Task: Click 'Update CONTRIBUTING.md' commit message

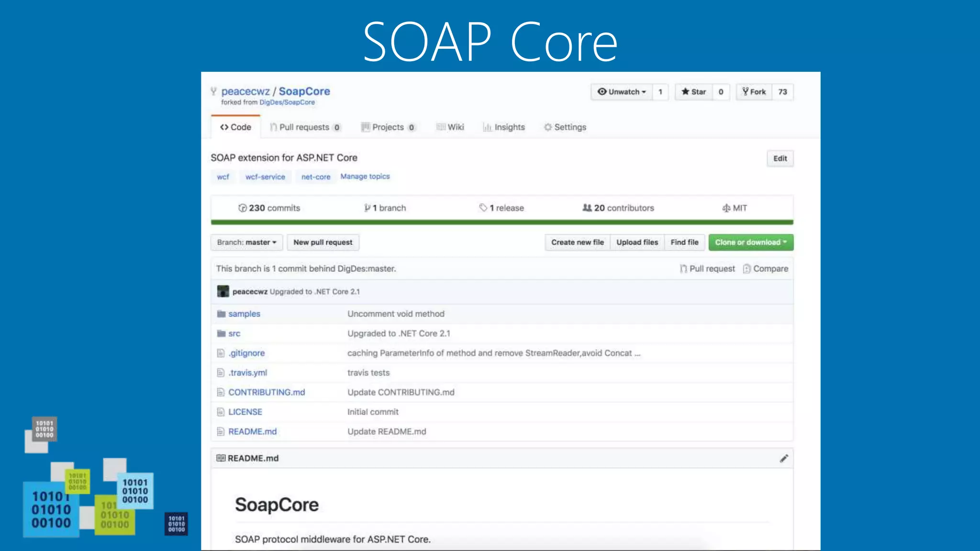Action: pos(401,392)
